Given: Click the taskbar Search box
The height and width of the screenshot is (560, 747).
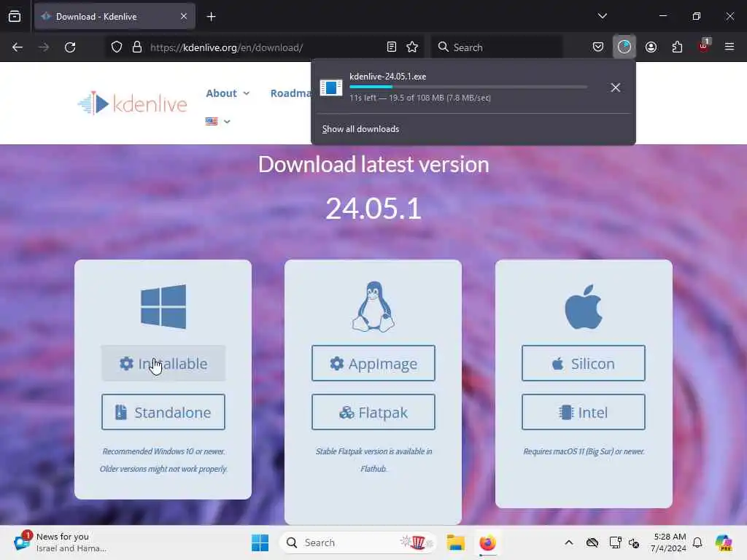Looking at the screenshot, I should (x=358, y=542).
